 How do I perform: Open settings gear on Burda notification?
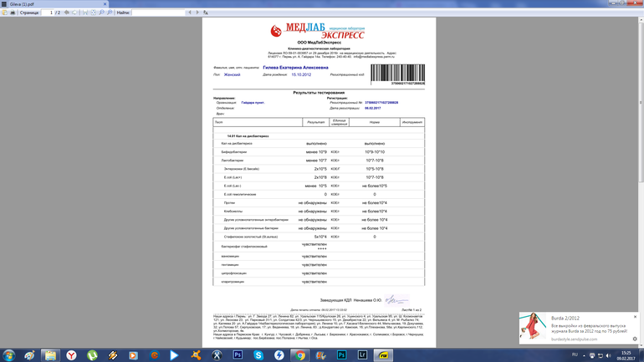coord(635,339)
